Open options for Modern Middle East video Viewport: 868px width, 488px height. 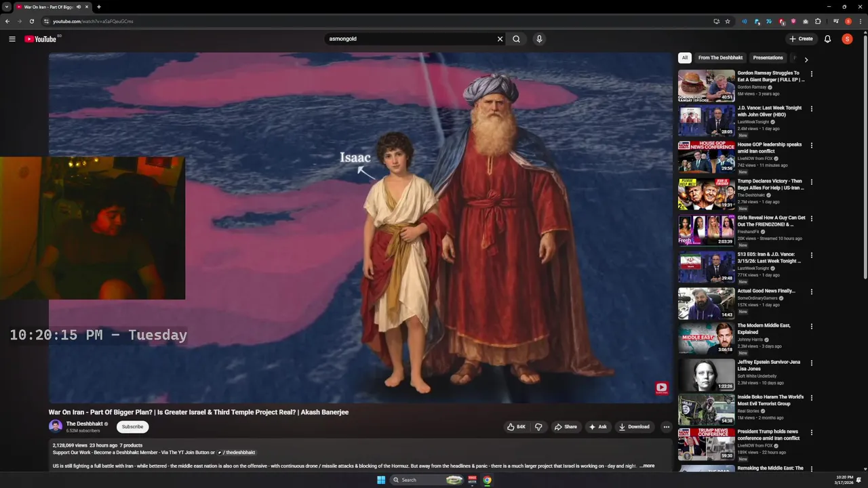(x=812, y=327)
